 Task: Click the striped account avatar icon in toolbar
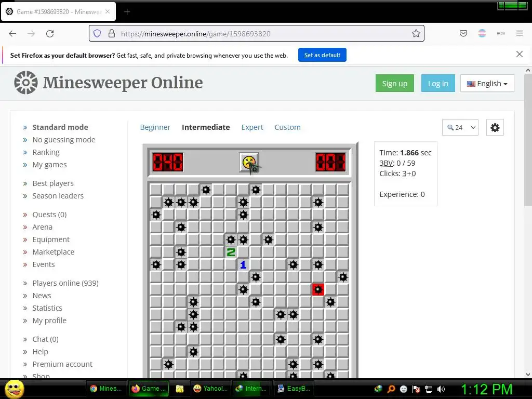click(482, 33)
